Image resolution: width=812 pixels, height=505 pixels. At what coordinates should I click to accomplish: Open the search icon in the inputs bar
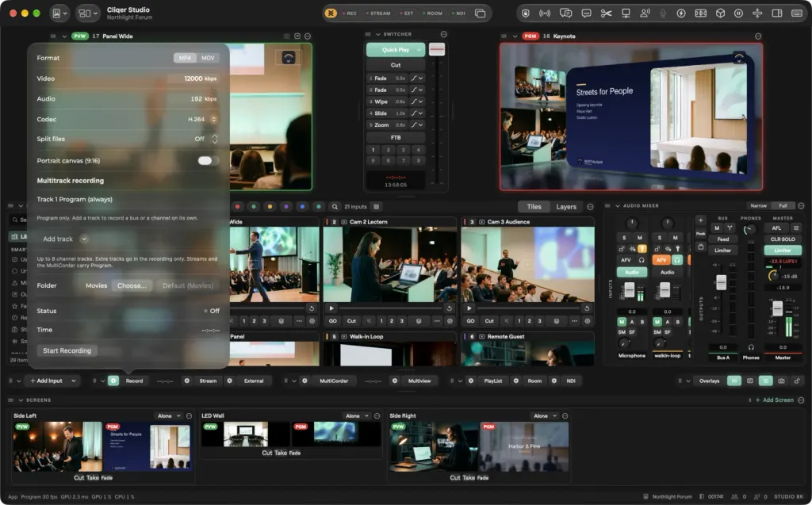click(x=335, y=207)
